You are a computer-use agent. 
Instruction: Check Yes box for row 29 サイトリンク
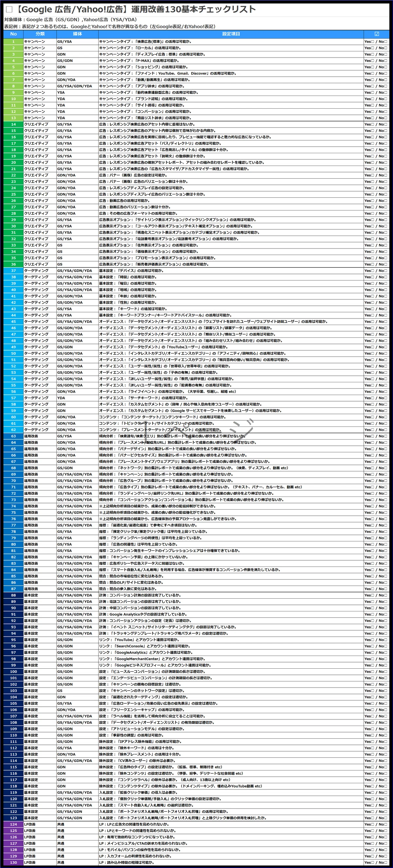(x=372, y=220)
